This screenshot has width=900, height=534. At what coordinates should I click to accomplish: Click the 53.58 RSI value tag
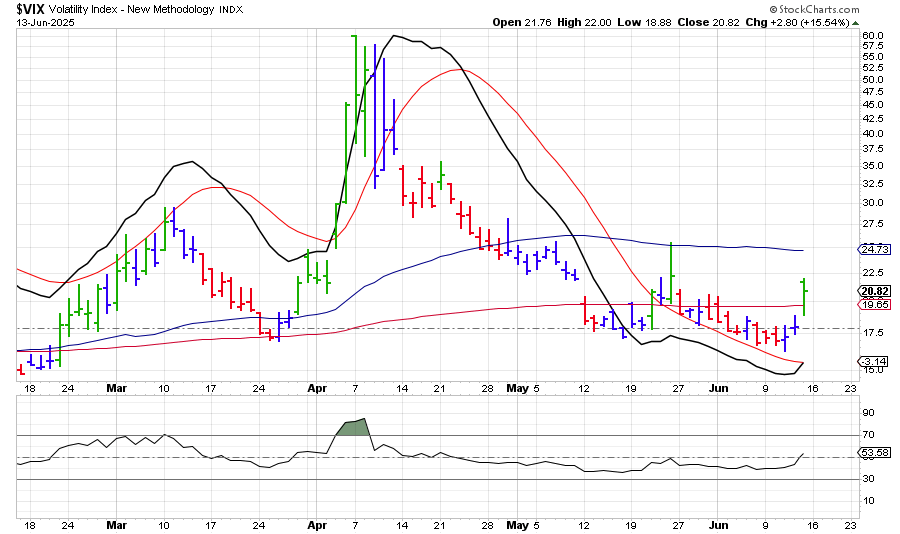[873, 453]
